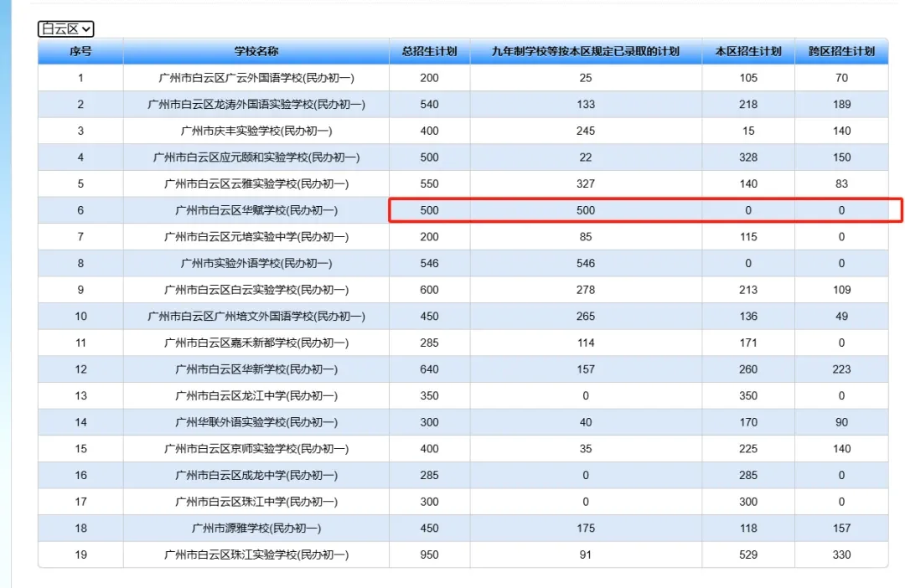Click admitted value 278 in 白云实验学校 row

point(585,291)
